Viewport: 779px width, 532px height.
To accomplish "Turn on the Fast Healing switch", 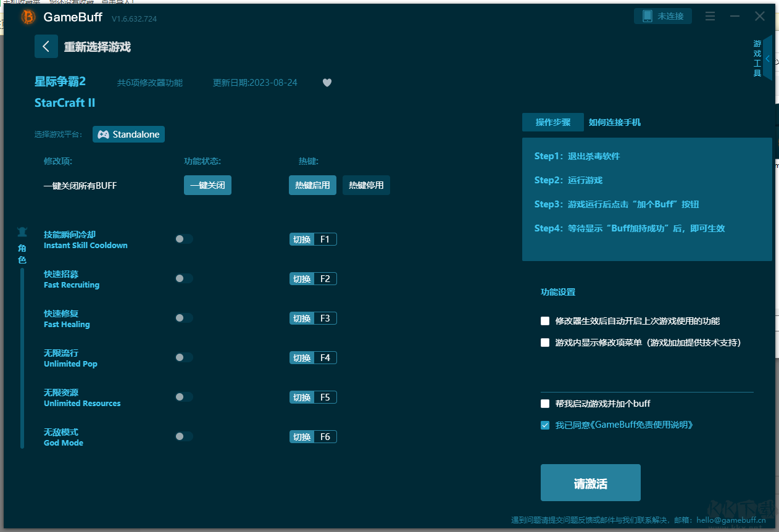I will point(184,318).
